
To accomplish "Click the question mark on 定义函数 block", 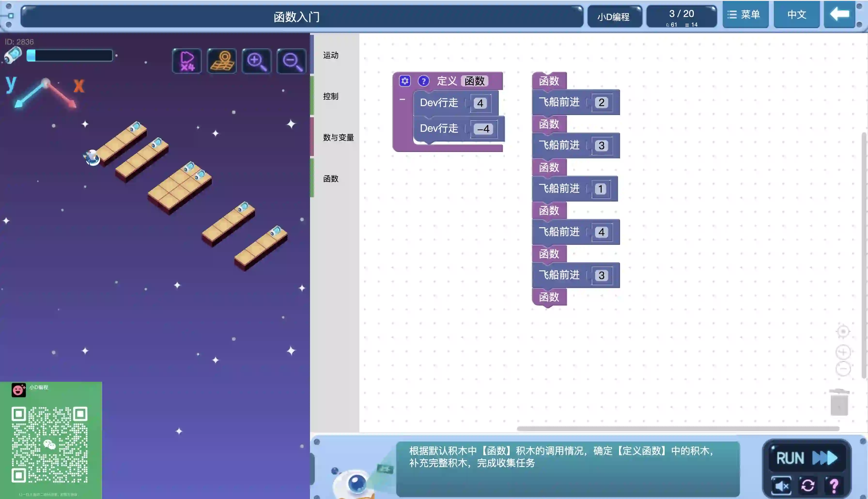I will pyautogui.click(x=423, y=81).
